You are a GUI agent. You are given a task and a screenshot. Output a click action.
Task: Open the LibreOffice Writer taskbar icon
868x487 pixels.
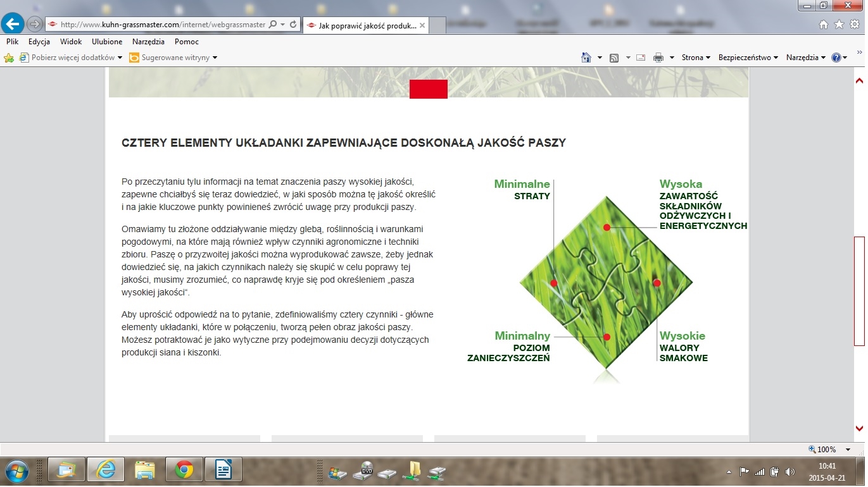pos(223,470)
